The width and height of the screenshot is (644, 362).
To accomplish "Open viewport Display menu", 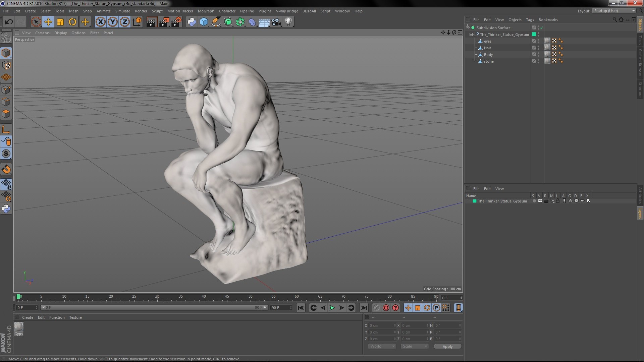I will 60,33.
